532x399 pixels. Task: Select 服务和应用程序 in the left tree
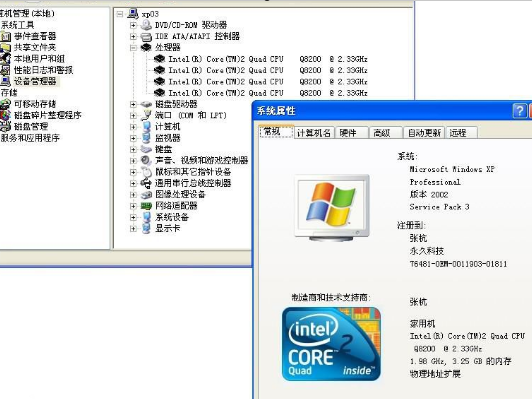[30, 138]
